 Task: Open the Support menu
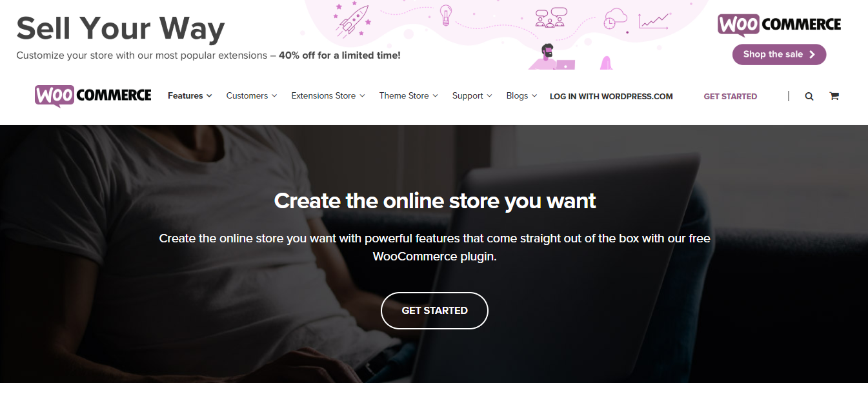[472, 95]
